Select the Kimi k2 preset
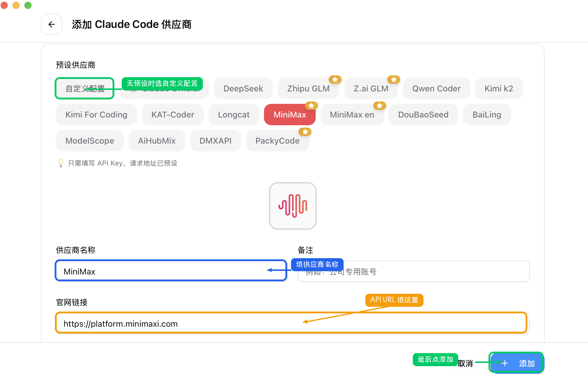 point(499,88)
